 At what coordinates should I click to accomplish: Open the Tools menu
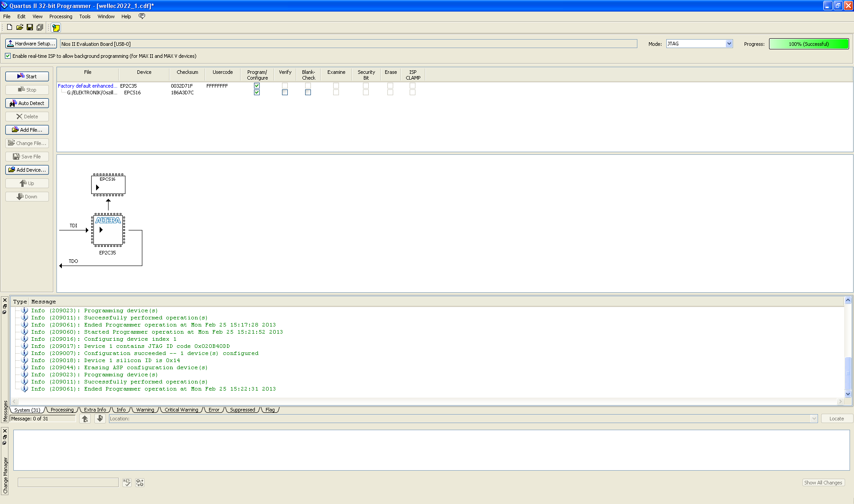tap(85, 16)
